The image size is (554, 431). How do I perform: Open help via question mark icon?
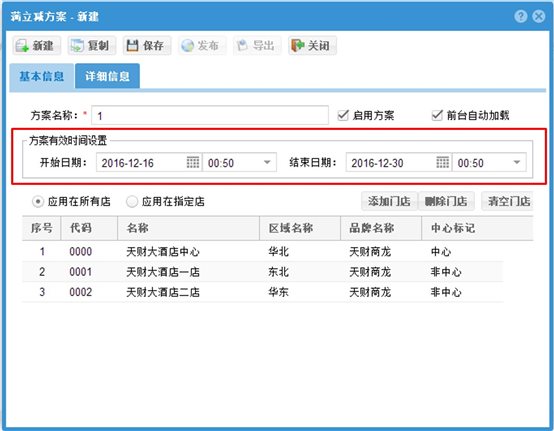point(521,16)
